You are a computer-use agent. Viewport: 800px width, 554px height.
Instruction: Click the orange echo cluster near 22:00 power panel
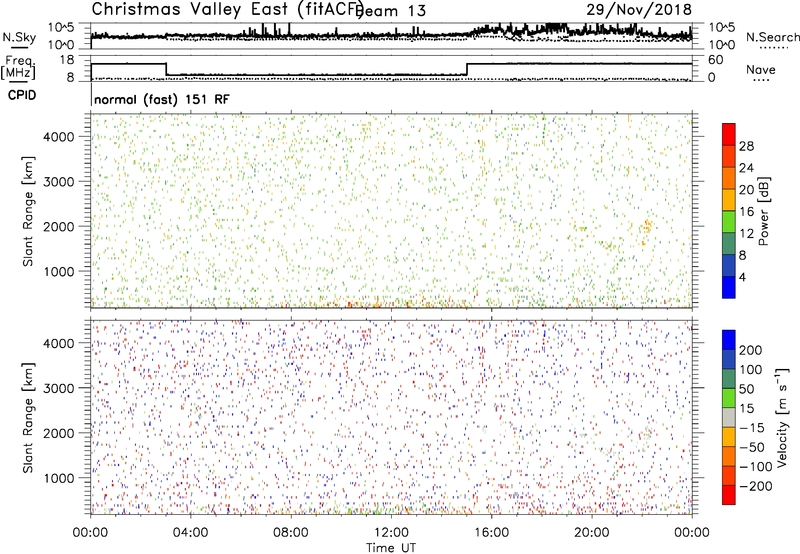647,226
